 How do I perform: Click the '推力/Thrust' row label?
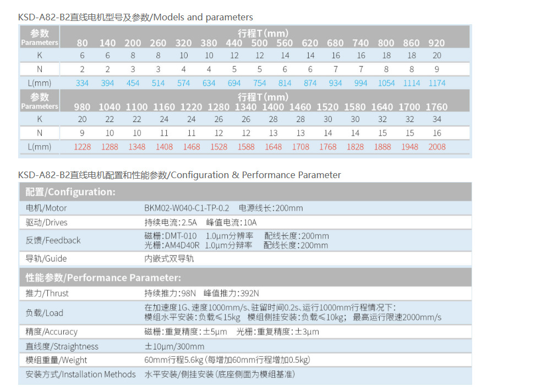47,294
